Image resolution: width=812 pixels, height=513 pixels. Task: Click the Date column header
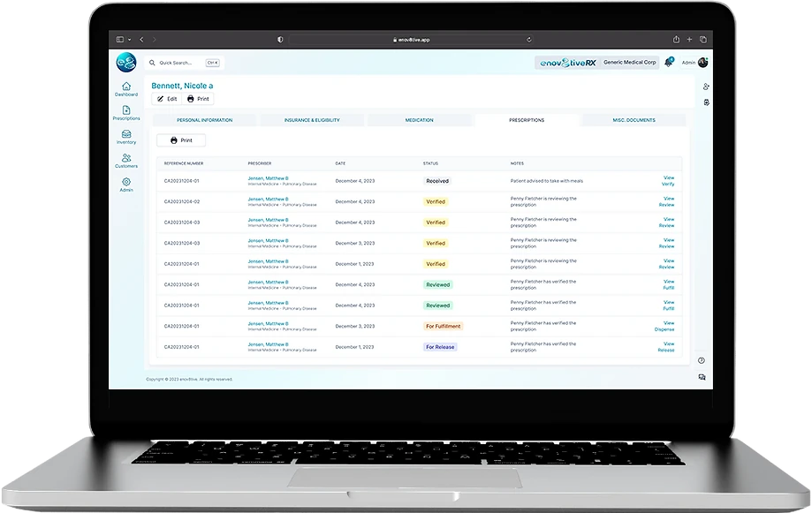pyautogui.click(x=340, y=163)
